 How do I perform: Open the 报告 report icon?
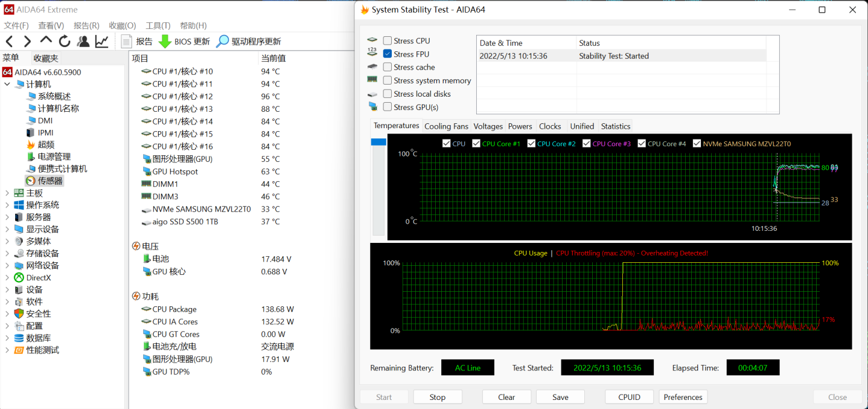[127, 41]
